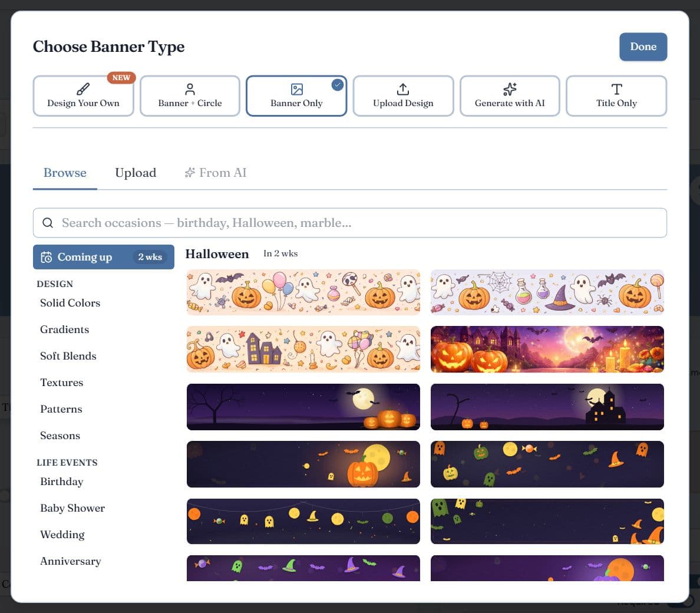This screenshot has width=700, height=613.
Task: Switch to the Upload tab
Action: [x=136, y=173]
